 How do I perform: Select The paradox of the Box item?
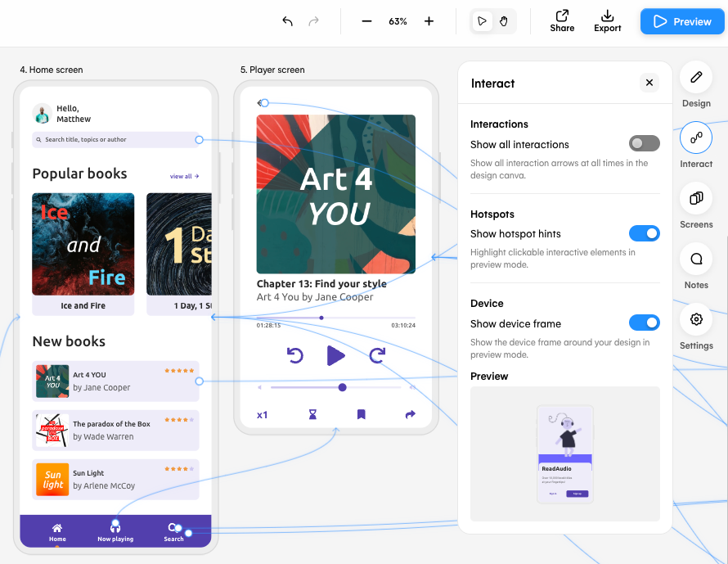[x=115, y=431]
